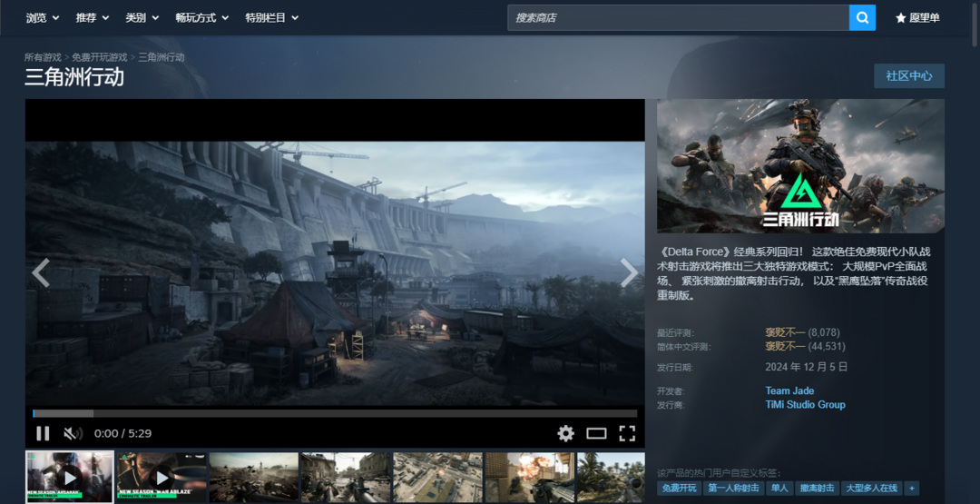980x504 pixels.
Task: Pause the trailer video
Action: point(43,433)
